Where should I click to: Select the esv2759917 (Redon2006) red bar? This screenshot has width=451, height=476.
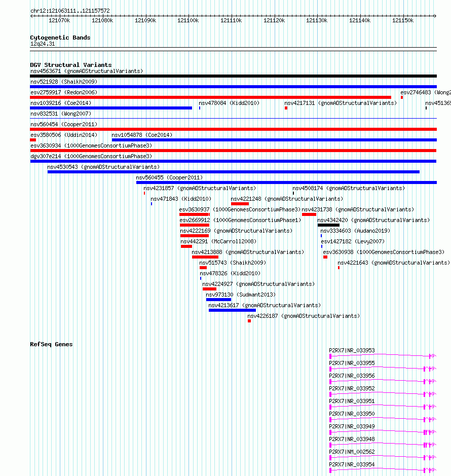tap(210, 97)
